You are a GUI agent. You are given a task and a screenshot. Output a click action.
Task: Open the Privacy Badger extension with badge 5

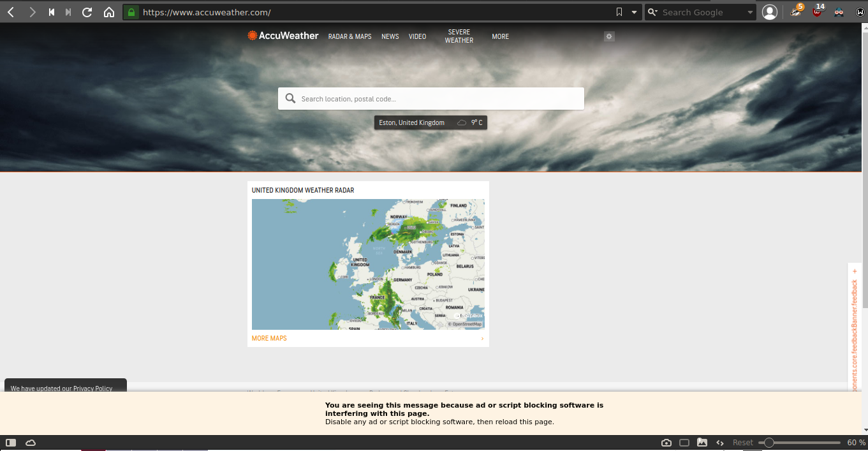(x=796, y=11)
